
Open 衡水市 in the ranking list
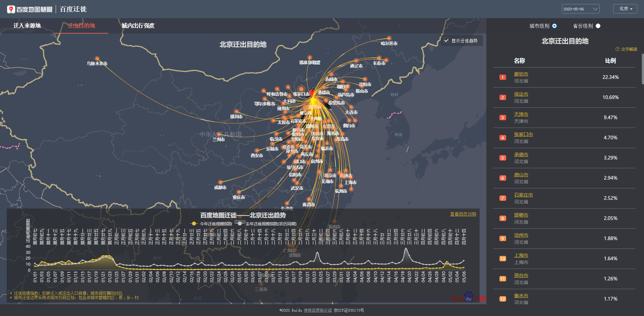pyautogui.click(x=521, y=296)
